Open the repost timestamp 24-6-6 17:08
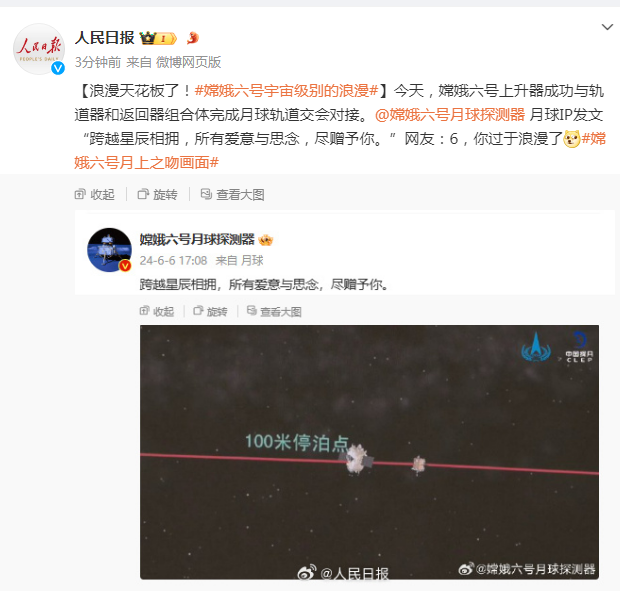 pos(173,261)
